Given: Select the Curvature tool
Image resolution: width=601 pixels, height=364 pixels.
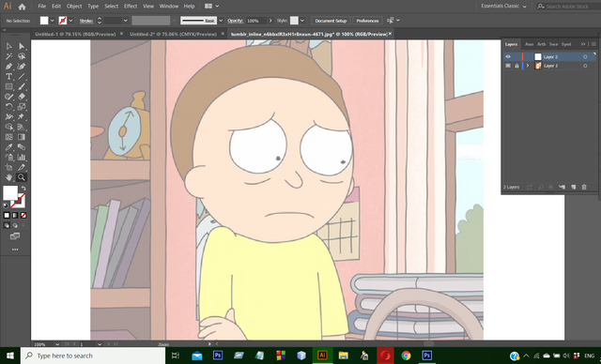Looking at the screenshot, I should pyautogui.click(x=22, y=67).
